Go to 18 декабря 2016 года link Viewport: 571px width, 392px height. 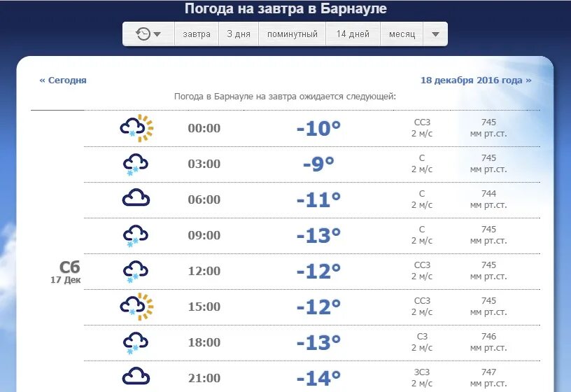pyautogui.click(x=476, y=80)
